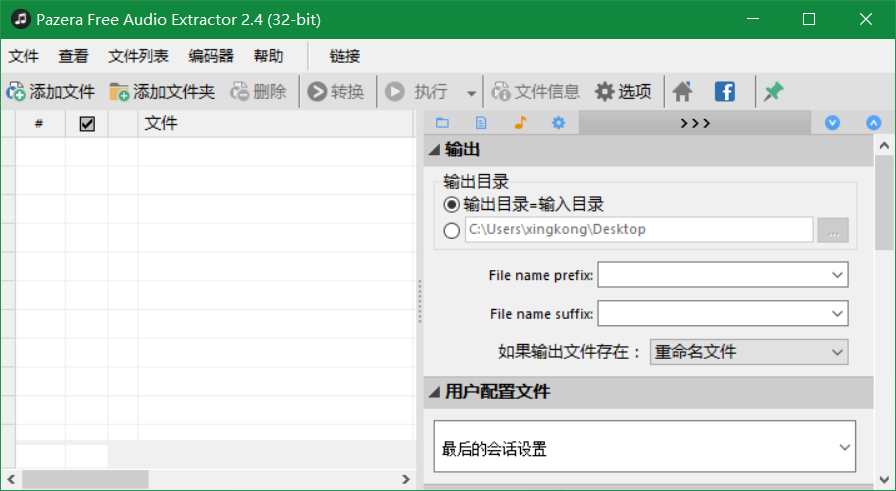The height and width of the screenshot is (491, 896).
Task: Open the 帮助 menu
Action: (268, 56)
